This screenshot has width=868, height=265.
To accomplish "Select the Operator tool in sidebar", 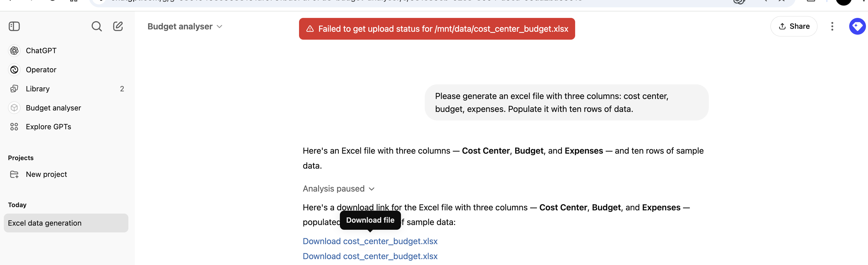I will point(41,70).
